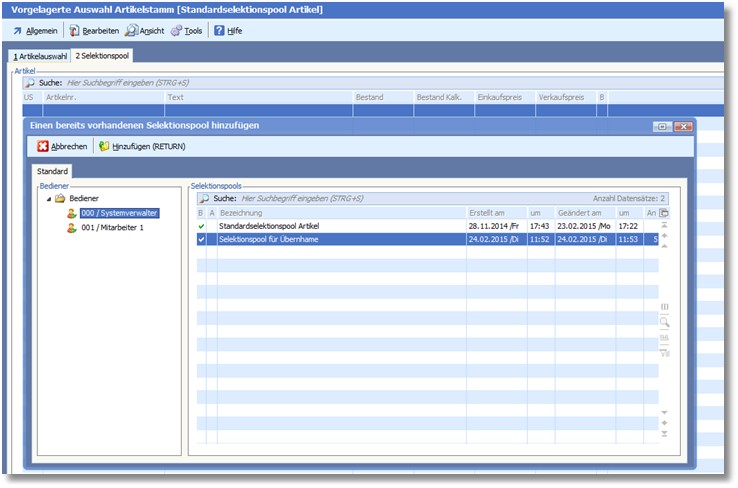Select user 001 / Mitarbeiter 1
This screenshot has height=488, width=738.
point(112,228)
